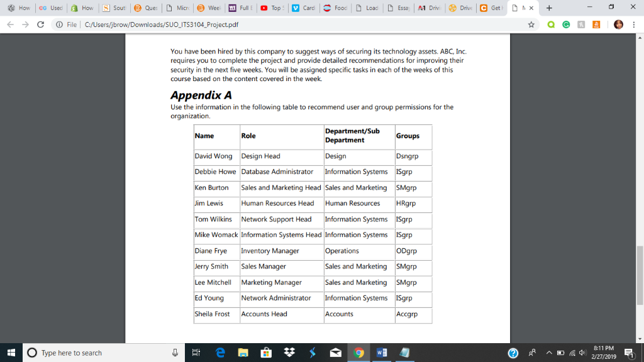Bookmark this page with the star
The image size is (644, 362).
531,24
